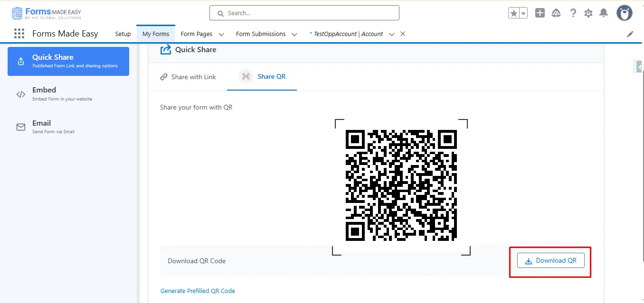Expand the Form Submissions tab chevron
644x303 pixels.
[x=294, y=34]
